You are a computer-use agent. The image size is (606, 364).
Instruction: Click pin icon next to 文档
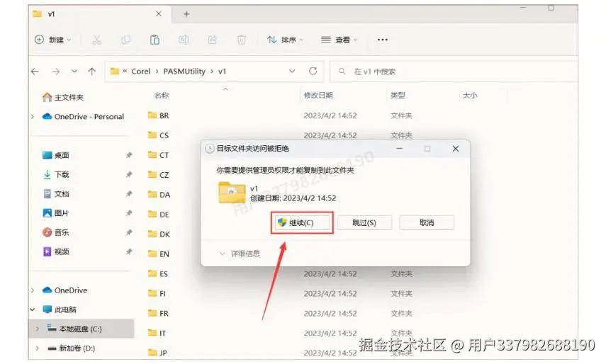pyautogui.click(x=129, y=194)
